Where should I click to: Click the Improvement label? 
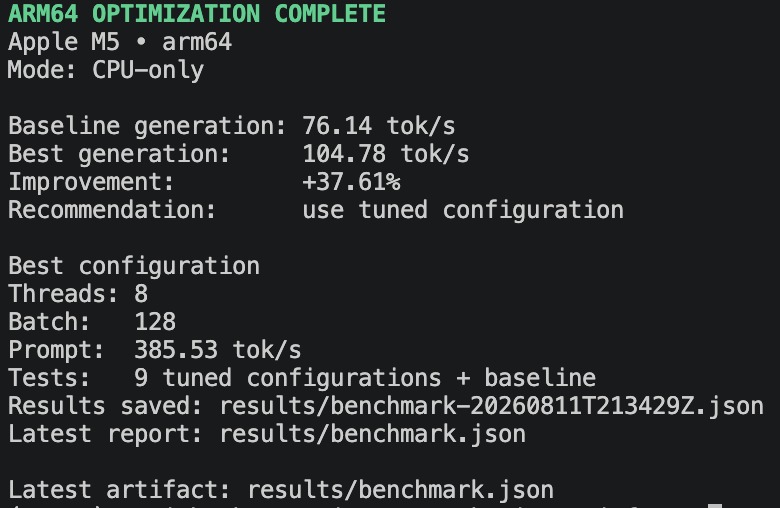point(91,182)
